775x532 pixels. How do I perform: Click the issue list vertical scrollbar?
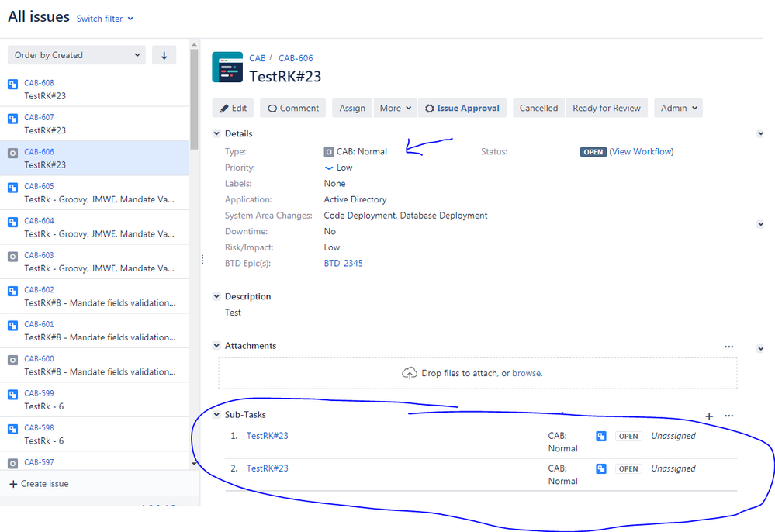[x=194, y=98]
